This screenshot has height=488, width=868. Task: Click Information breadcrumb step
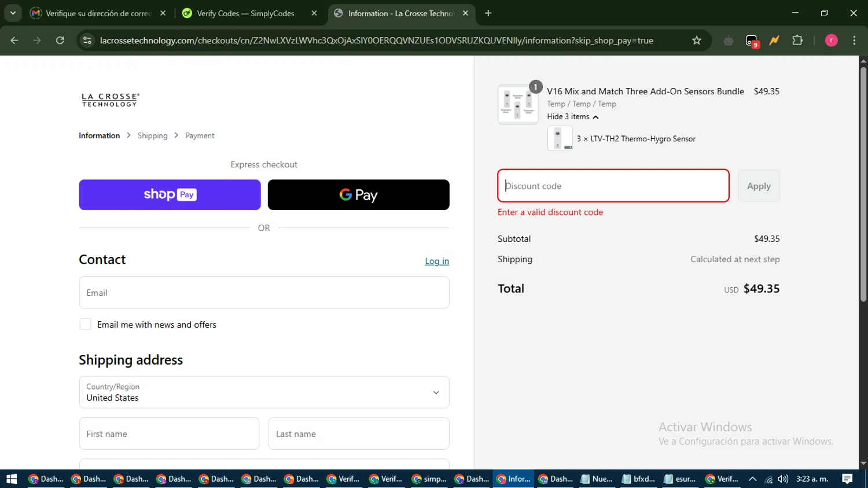(x=100, y=135)
